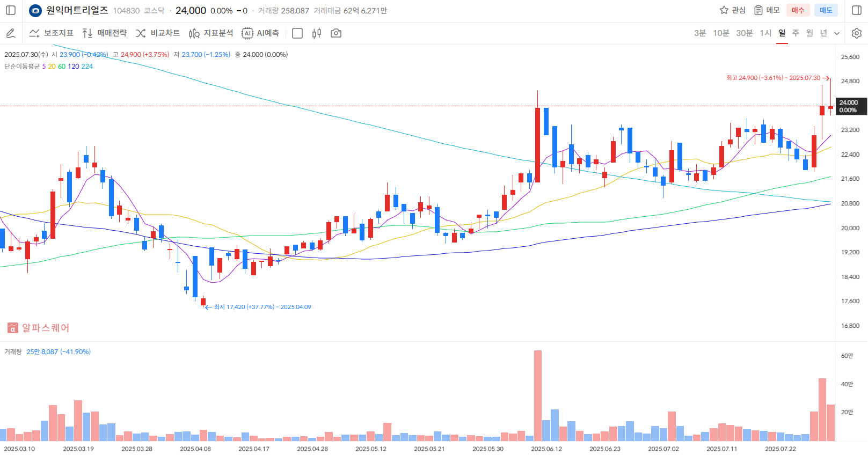Switch to 3분 interval

[700, 33]
